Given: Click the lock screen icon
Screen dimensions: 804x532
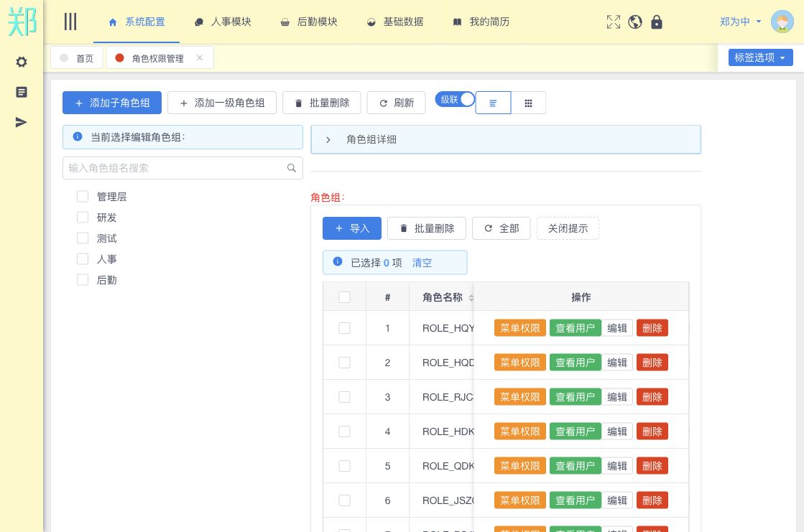Looking at the screenshot, I should click(656, 22).
